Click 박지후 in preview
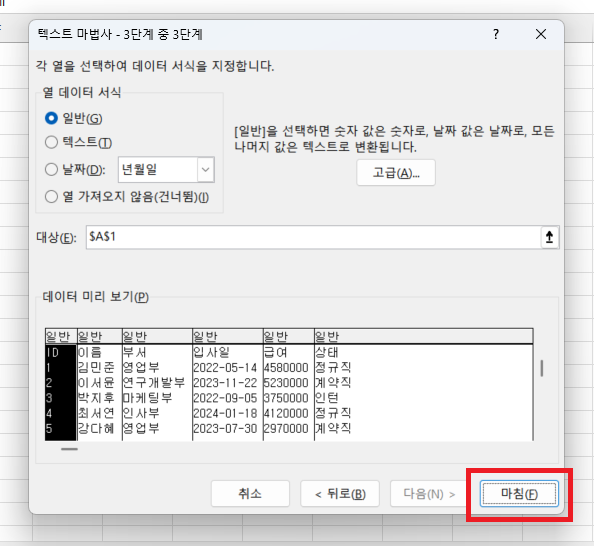 (96, 398)
